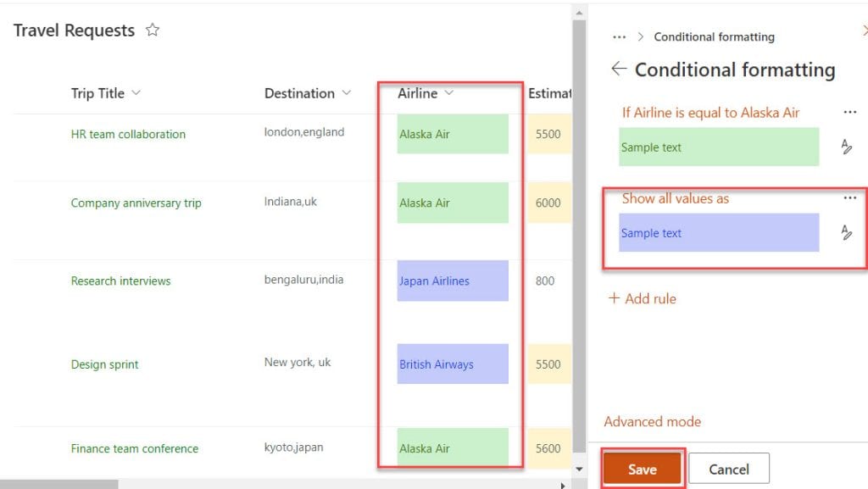This screenshot has width=868, height=489.
Task: Select the 'Show all values as' rule label
Action: pos(676,198)
